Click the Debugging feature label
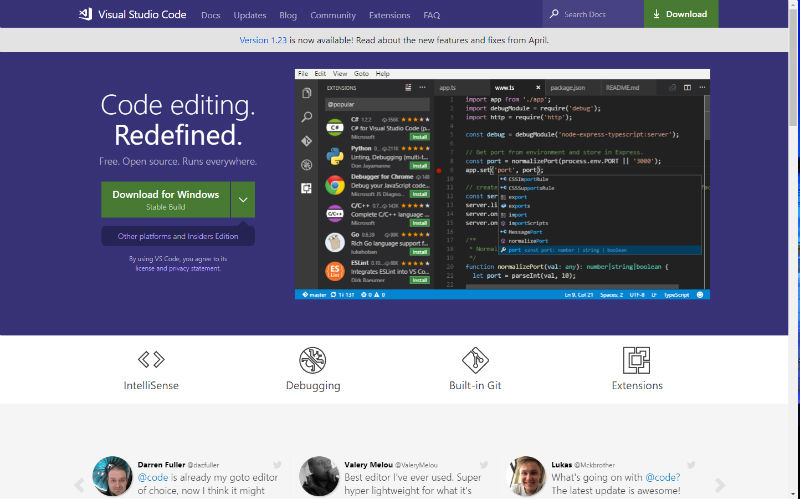The image size is (800, 499). (313, 386)
